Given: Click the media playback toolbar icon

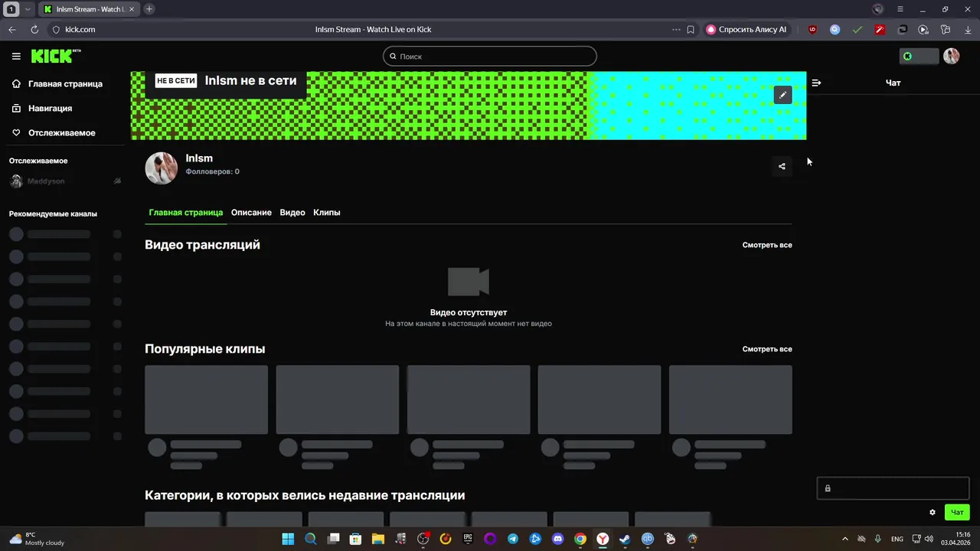Looking at the screenshot, I should click(923, 29).
